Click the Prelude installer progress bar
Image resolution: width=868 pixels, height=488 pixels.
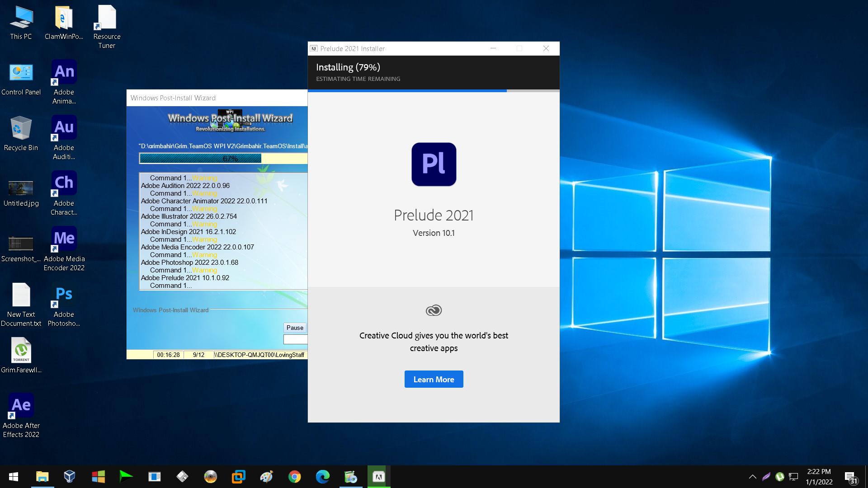434,91
